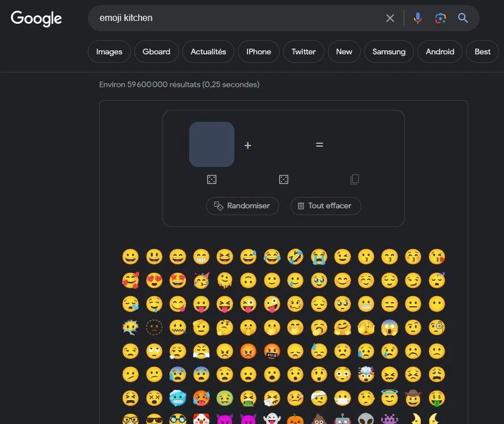This screenshot has height=424, width=504.
Task: Pick the pile of poo emoji
Action: [x=319, y=421]
